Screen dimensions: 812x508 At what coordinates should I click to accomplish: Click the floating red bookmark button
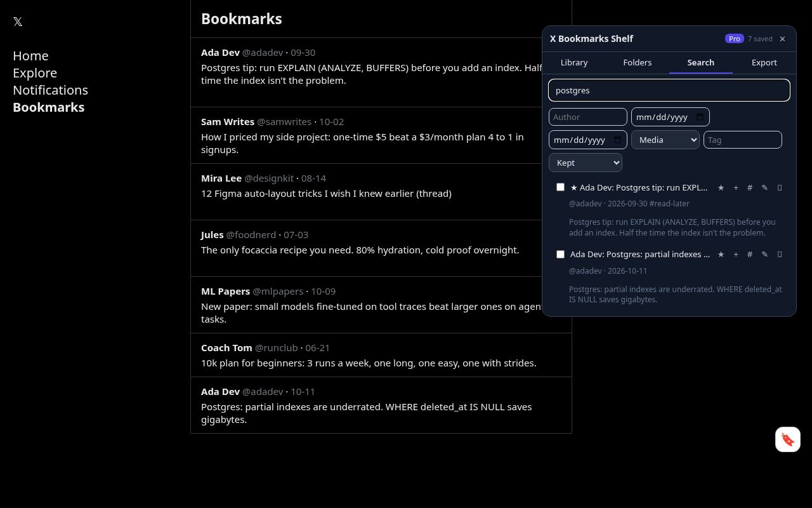pyautogui.click(x=788, y=439)
